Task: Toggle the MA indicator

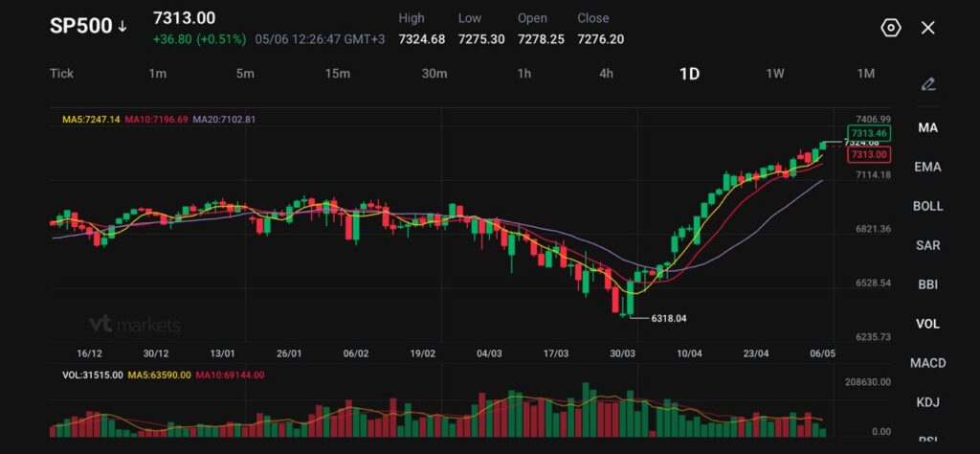Action: (928, 127)
